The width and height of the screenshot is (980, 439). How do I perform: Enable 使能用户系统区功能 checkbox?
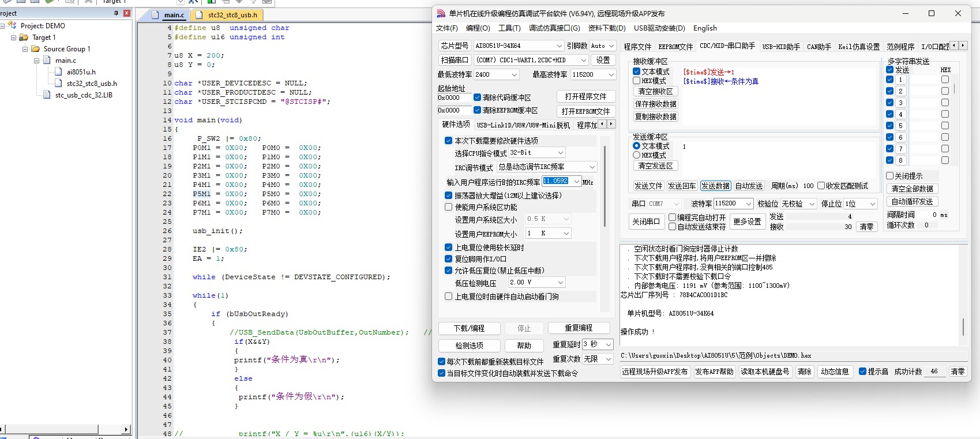tap(448, 207)
